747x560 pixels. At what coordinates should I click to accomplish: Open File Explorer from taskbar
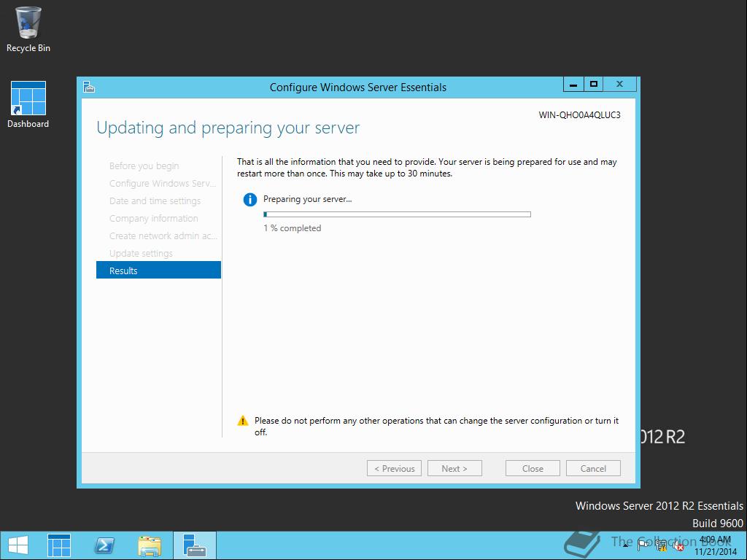149,545
